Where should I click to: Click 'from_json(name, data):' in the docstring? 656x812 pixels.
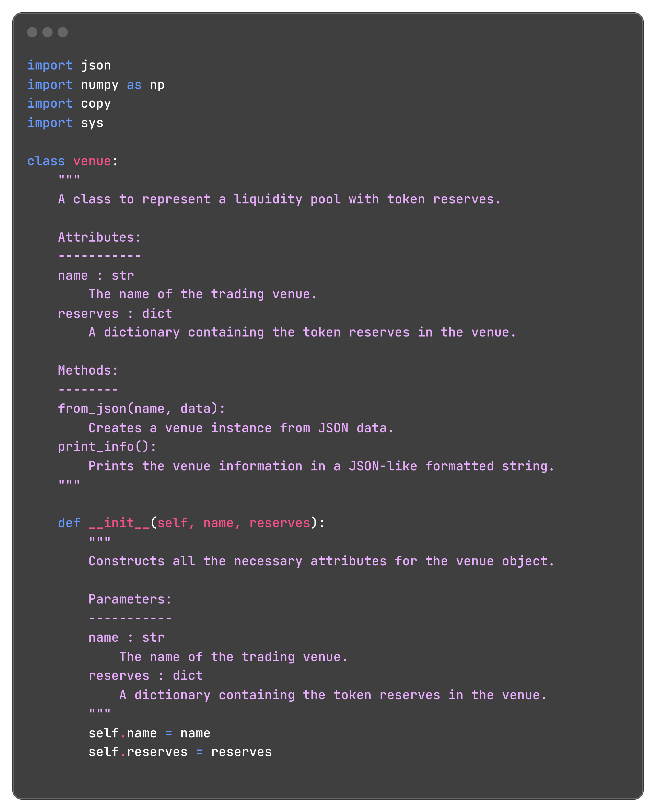(x=142, y=409)
